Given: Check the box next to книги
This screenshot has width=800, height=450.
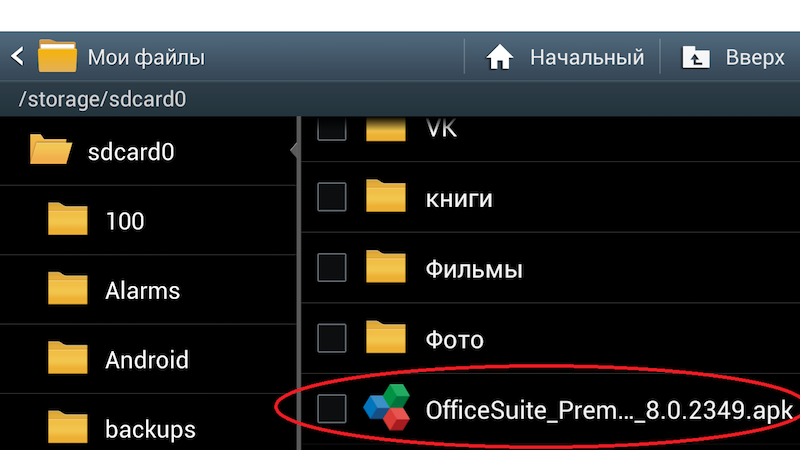Looking at the screenshot, I should [x=332, y=197].
